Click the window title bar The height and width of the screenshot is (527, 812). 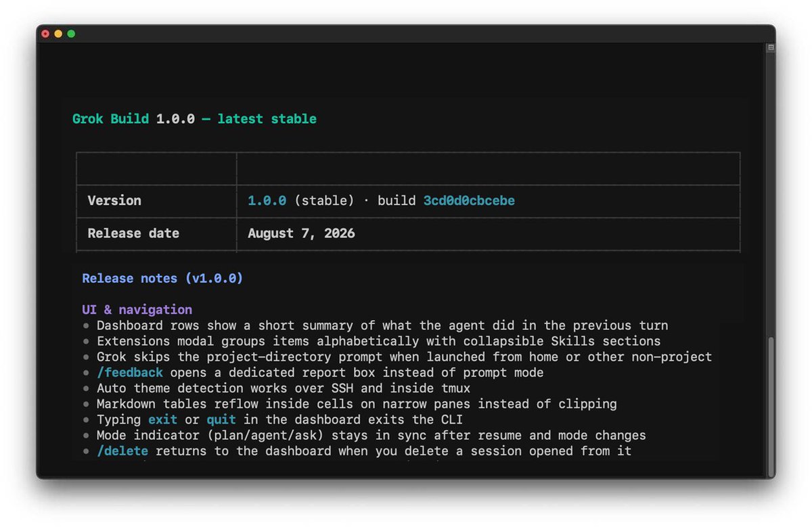[406, 34]
